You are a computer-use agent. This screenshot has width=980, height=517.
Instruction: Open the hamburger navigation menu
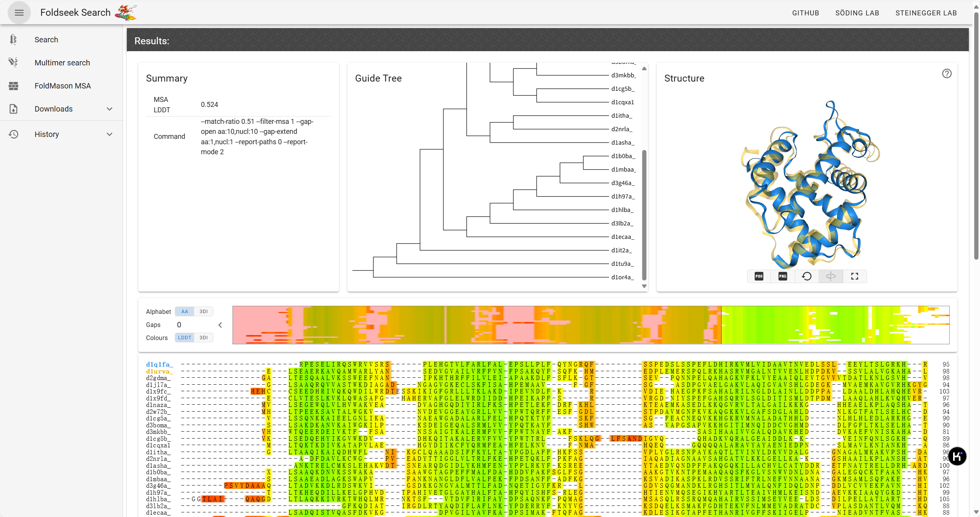19,13
